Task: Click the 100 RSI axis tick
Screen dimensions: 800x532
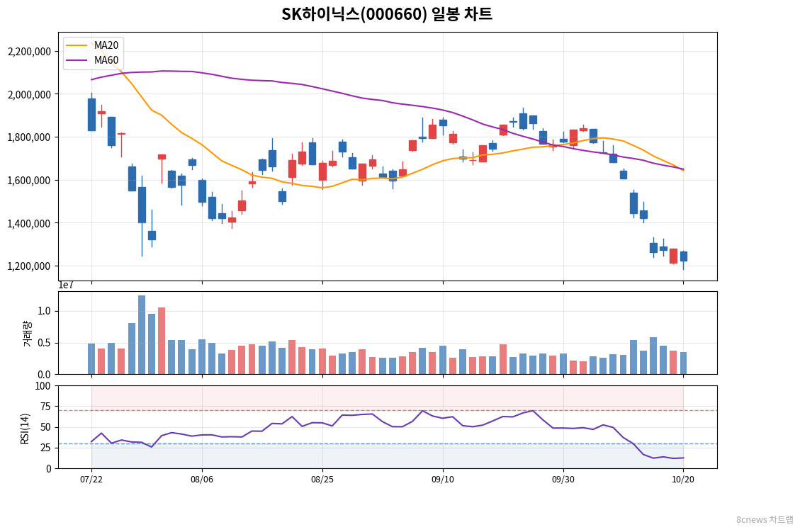Action: [x=43, y=386]
